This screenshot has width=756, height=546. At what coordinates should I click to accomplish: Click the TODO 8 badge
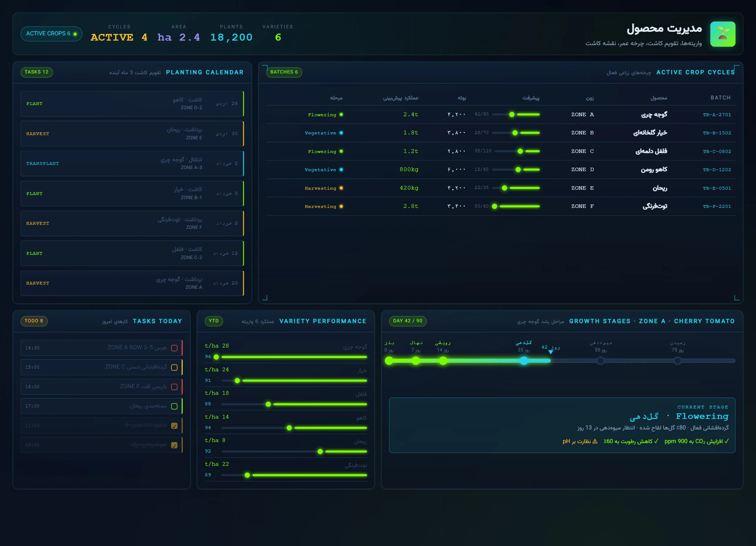click(x=34, y=321)
